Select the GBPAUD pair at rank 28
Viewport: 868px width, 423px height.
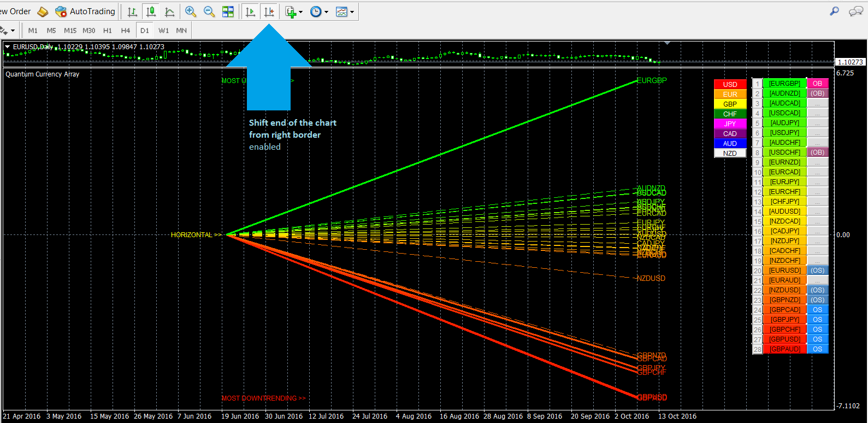tap(784, 349)
